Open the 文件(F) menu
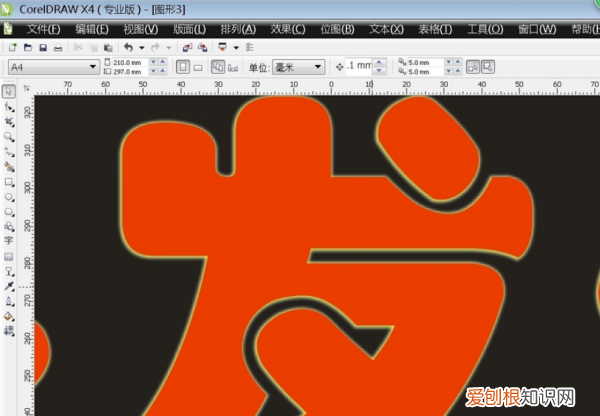Image resolution: width=600 pixels, height=416 pixels. click(x=43, y=29)
